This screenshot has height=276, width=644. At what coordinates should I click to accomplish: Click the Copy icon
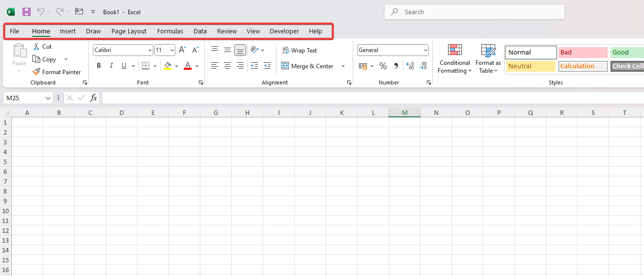[36, 59]
